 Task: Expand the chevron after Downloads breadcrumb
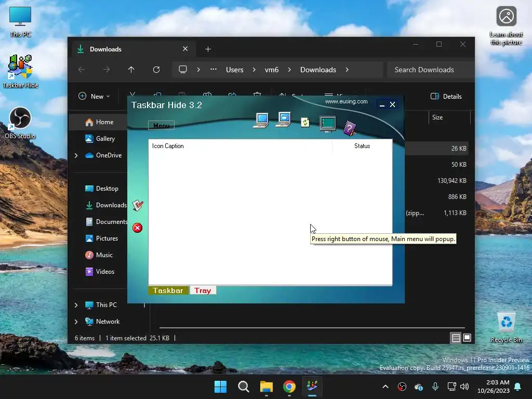pos(347,70)
